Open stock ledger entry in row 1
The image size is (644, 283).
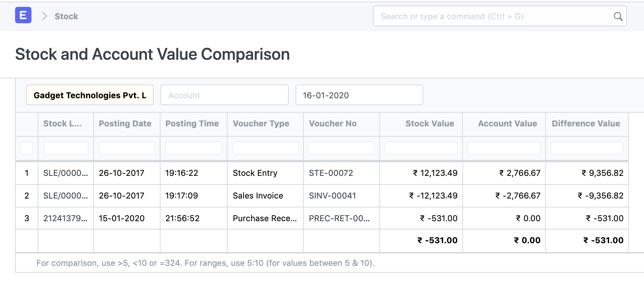click(x=65, y=173)
